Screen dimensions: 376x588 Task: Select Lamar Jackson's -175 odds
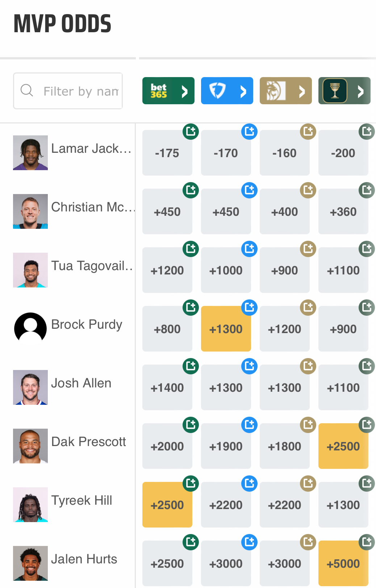point(167,153)
